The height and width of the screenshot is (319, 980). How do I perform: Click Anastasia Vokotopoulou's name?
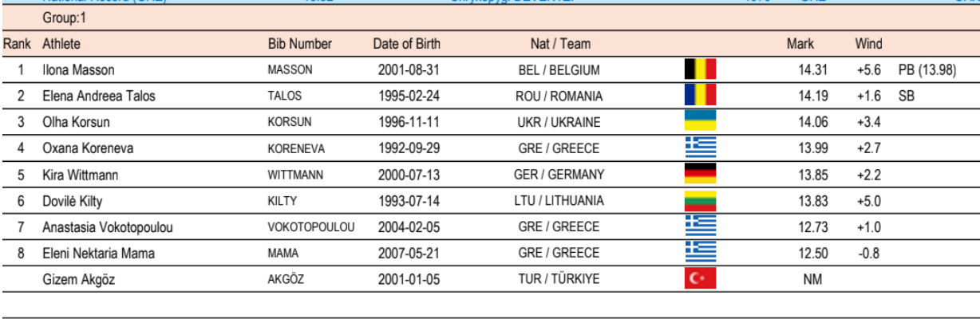108,227
